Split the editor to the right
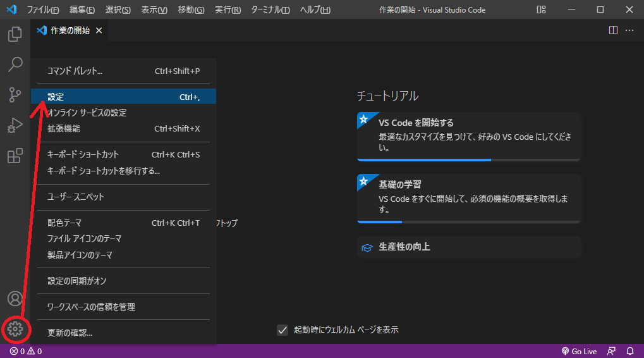This screenshot has width=644, height=358. coord(613,30)
